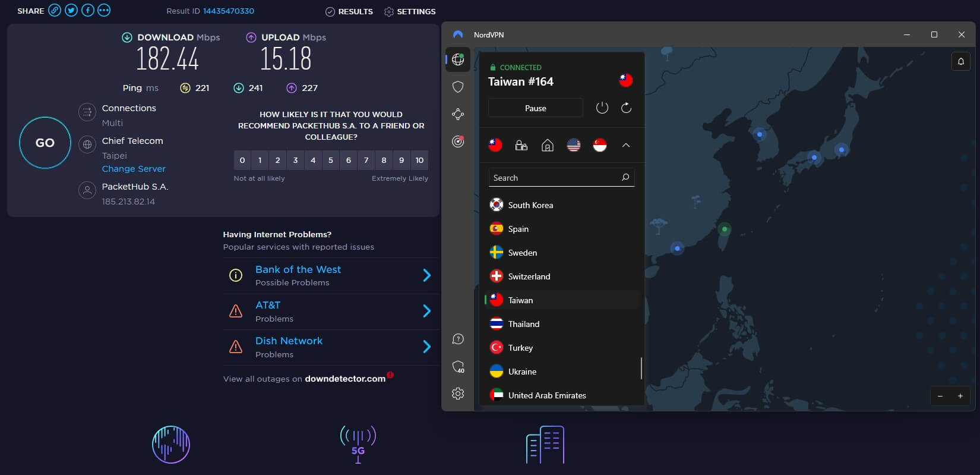Select Sweden in country list

tap(561, 253)
